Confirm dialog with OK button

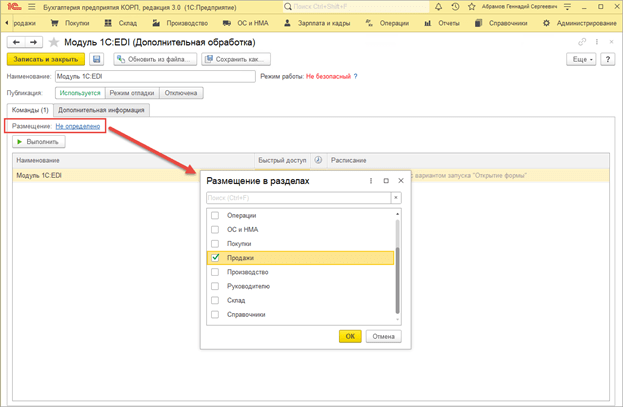click(x=350, y=336)
